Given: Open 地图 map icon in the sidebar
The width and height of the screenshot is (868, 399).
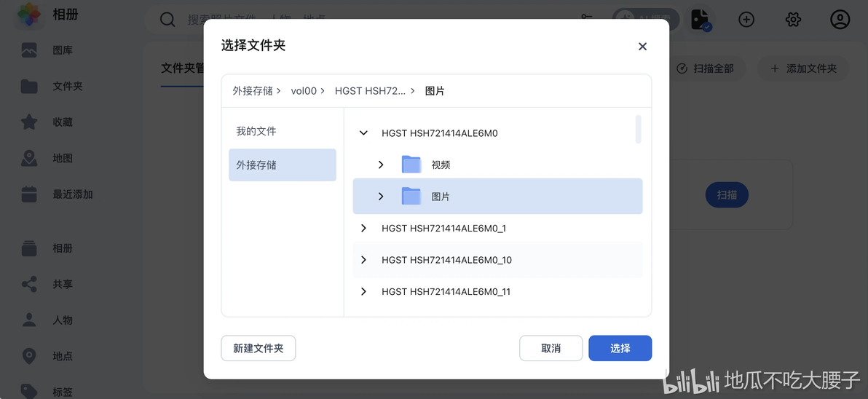Looking at the screenshot, I should point(29,158).
